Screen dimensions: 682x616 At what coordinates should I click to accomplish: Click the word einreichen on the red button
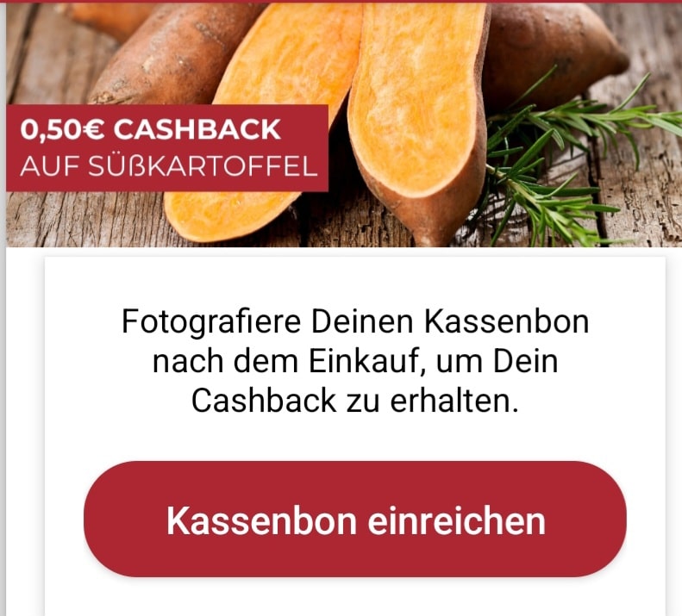pos(457,520)
